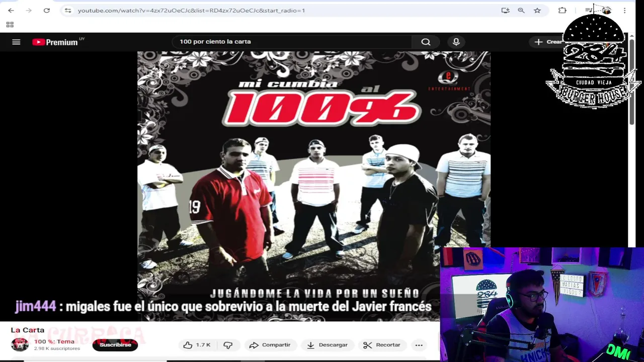
Task: Open Chrome three-dot menu
Action: [624, 10]
